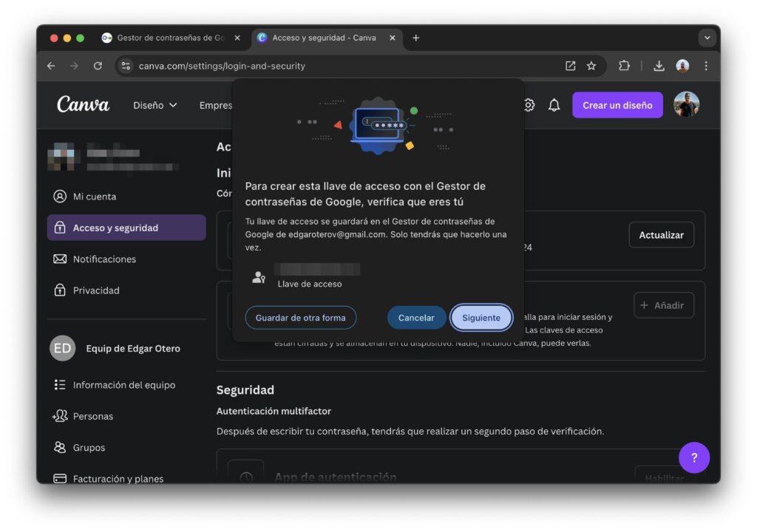Open the Chrome profile avatar
This screenshot has width=757, height=532.
click(x=682, y=66)
